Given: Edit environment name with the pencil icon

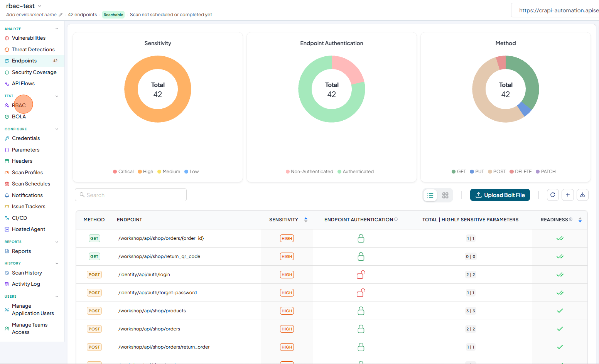Looking at the screenshot, I should [61, 15].
